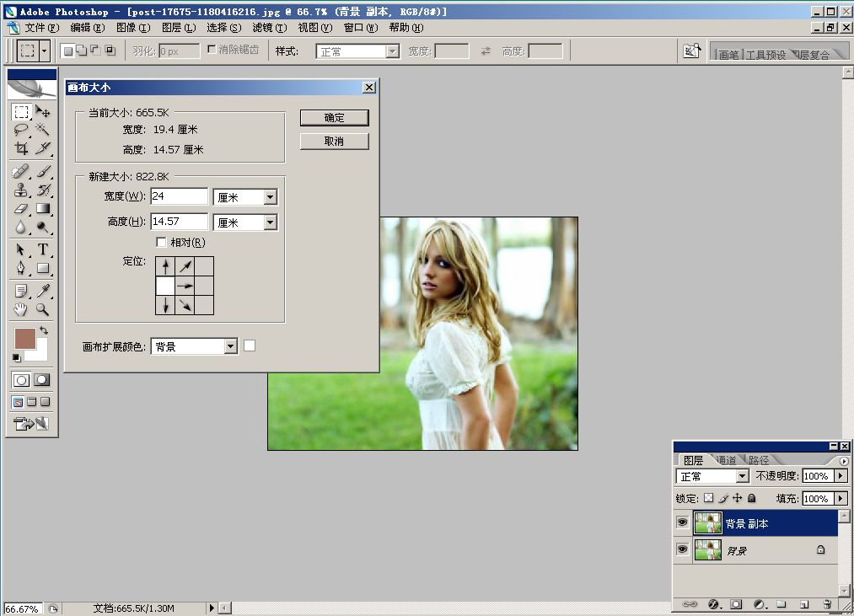
Task: Click the top-right anchor arrow in 定位 grid
Action: [204, 267]
